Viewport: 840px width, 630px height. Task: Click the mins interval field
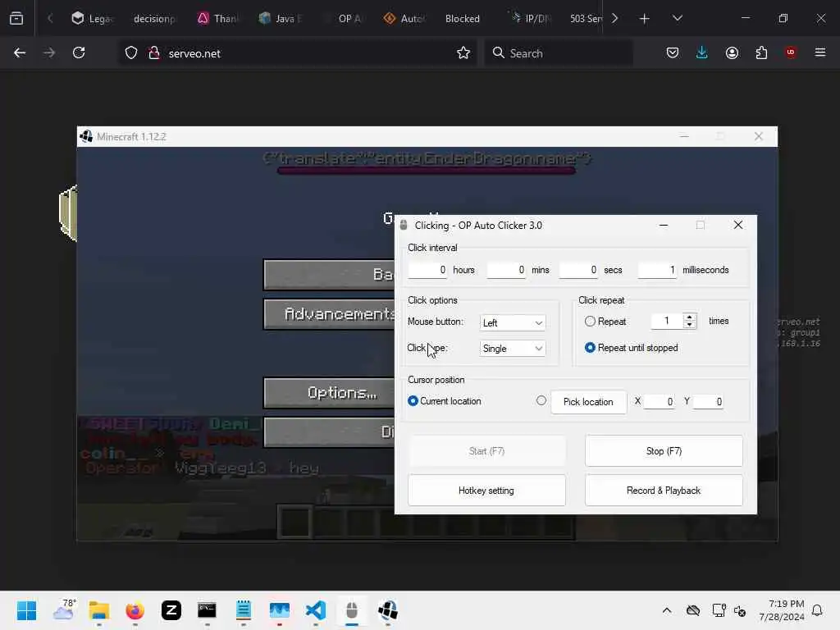[506, 270]
